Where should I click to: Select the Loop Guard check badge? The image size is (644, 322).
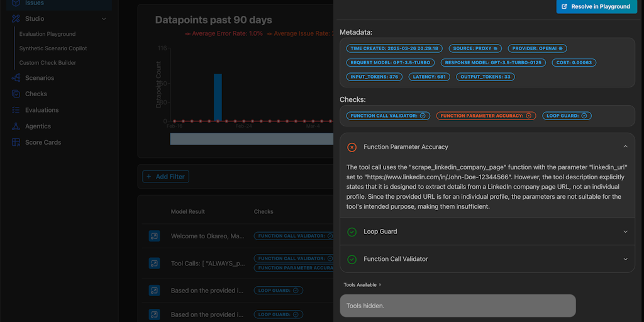point(566,116)
